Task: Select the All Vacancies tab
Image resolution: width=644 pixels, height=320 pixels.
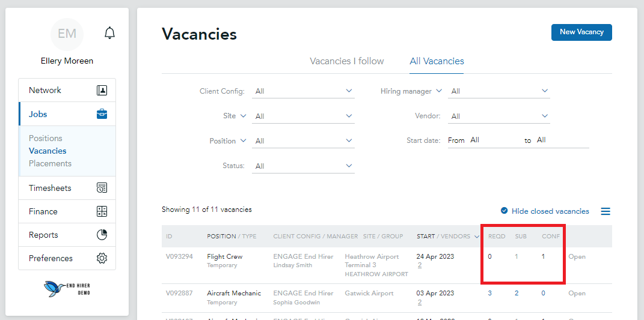Action: 437,61
